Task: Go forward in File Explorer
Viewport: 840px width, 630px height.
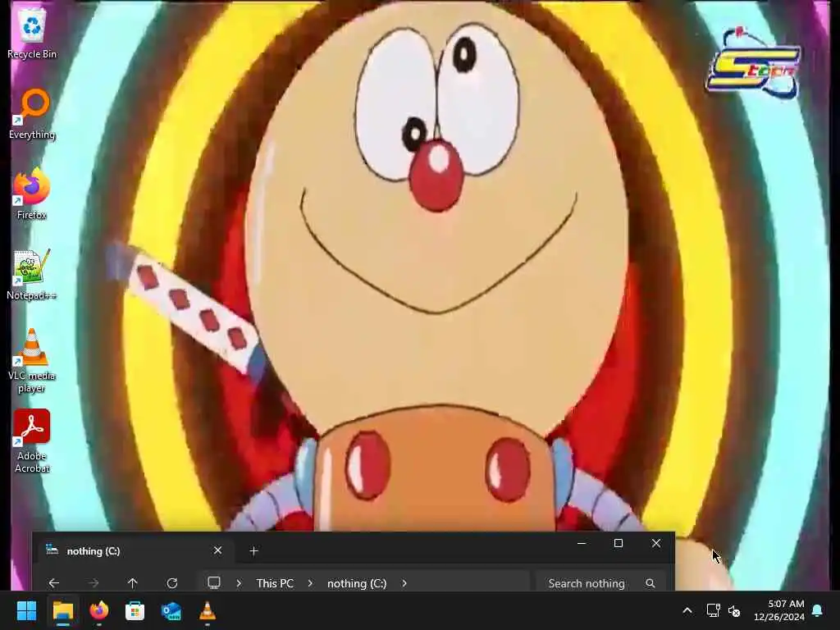Action: [94, 583]
